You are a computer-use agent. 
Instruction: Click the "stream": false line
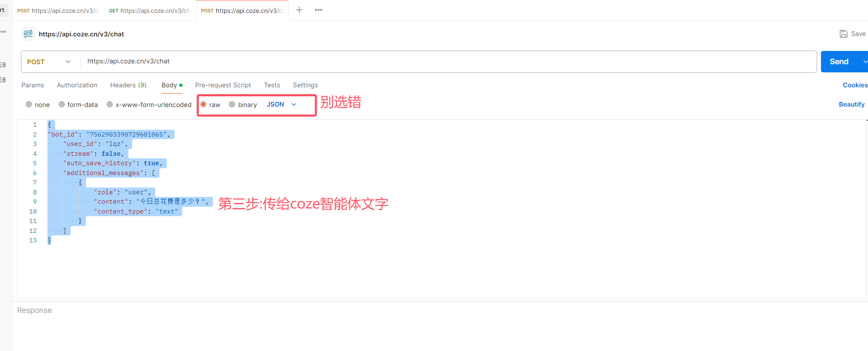(94, 154)
